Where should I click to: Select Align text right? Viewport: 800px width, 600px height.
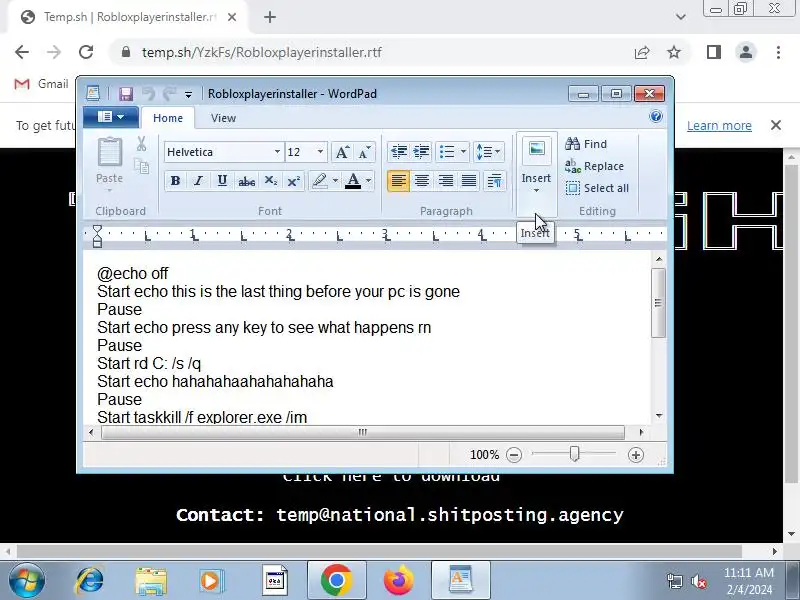[445, 181]
